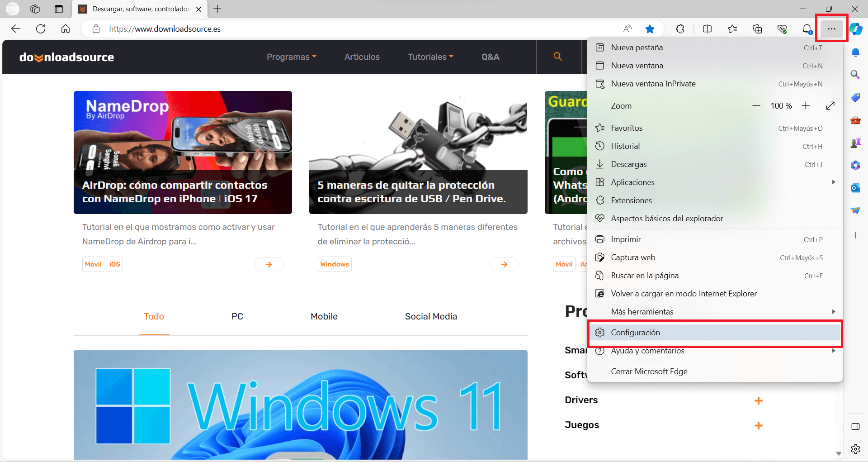Select Imprimir menu entry
The width and height of the screenshot is (868, 462).
(x=715, y=239)
